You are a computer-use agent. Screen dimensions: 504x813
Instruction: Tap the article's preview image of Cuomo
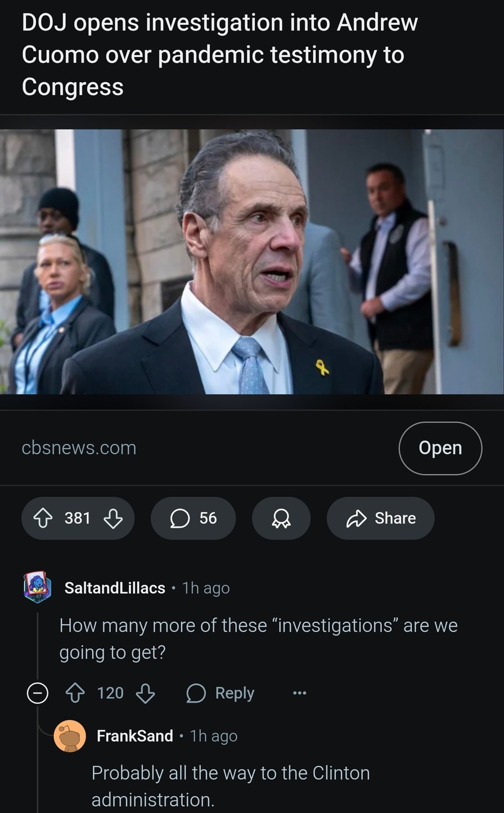252,261
